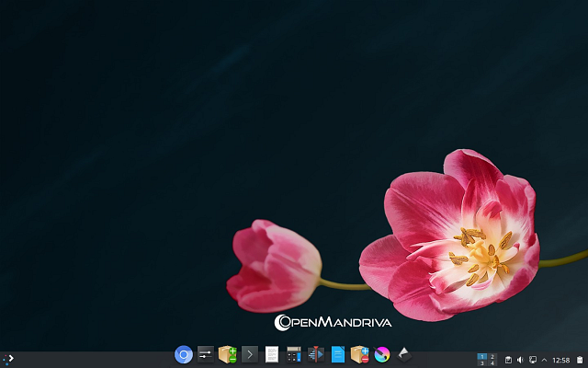Open the blue add/remove package manager icon
Image resolution: width=588 pixels, height=368 pixels.
[360, 354]
